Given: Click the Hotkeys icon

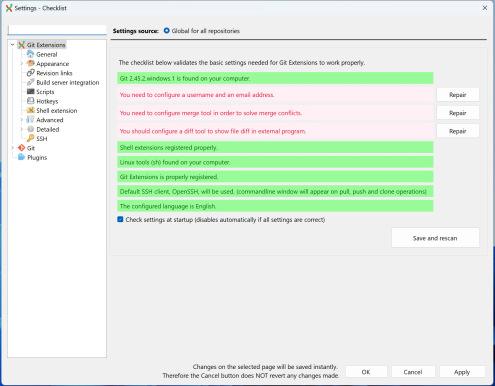Looking at the screenshot, I should pos(31,101).
